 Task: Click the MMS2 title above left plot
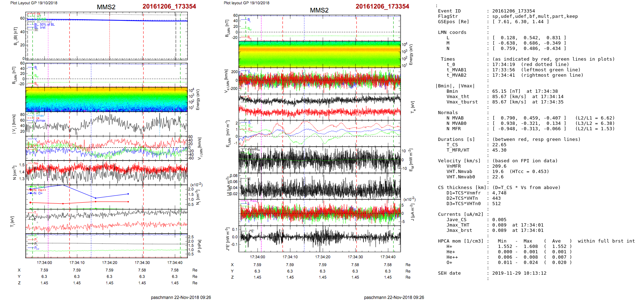tap(106, 7)
